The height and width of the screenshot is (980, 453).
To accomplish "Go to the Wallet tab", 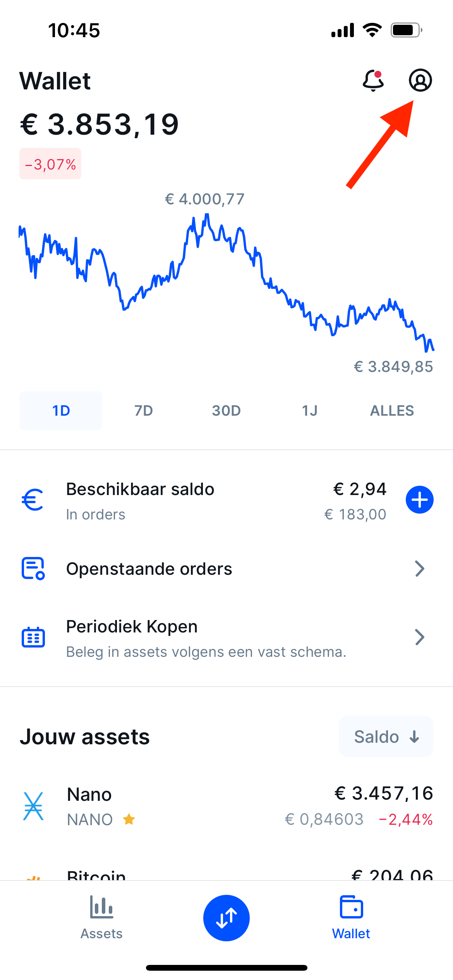I will tap(351, 917).
